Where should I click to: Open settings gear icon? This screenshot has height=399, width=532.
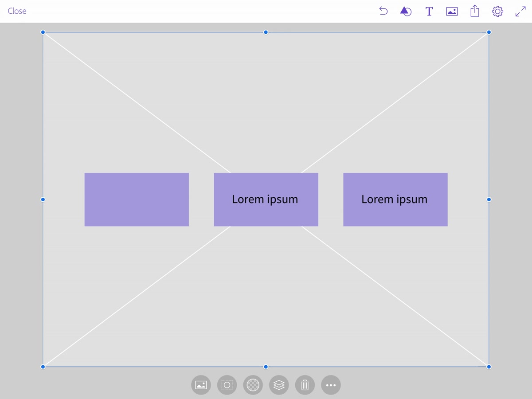[497, 12]
